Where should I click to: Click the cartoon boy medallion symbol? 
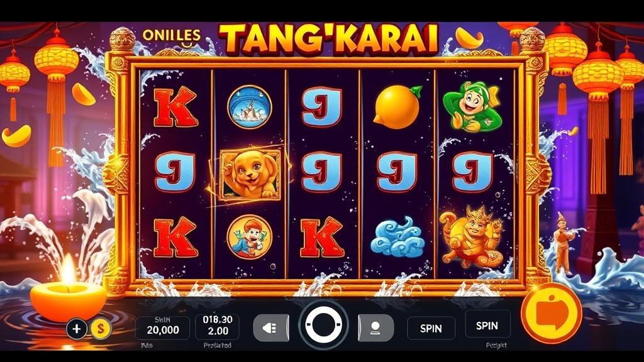[x=249, y=237]
